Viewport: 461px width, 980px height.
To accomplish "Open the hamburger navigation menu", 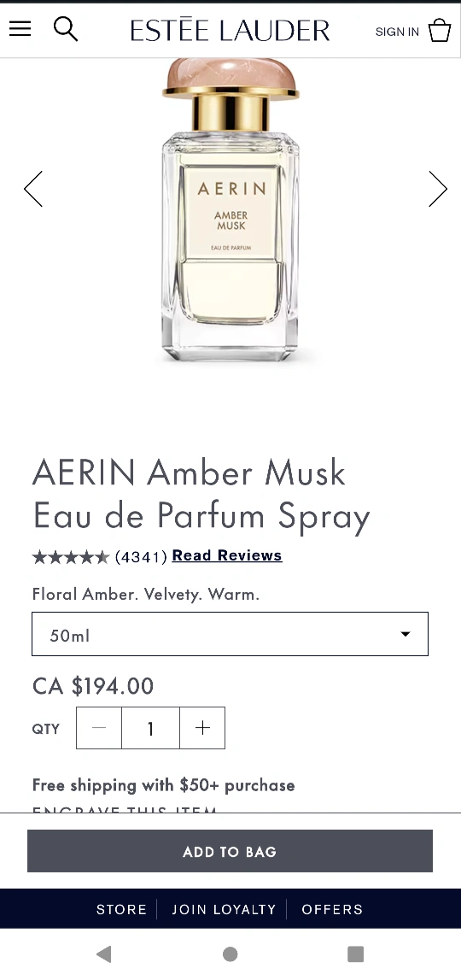I will [20, 29].
